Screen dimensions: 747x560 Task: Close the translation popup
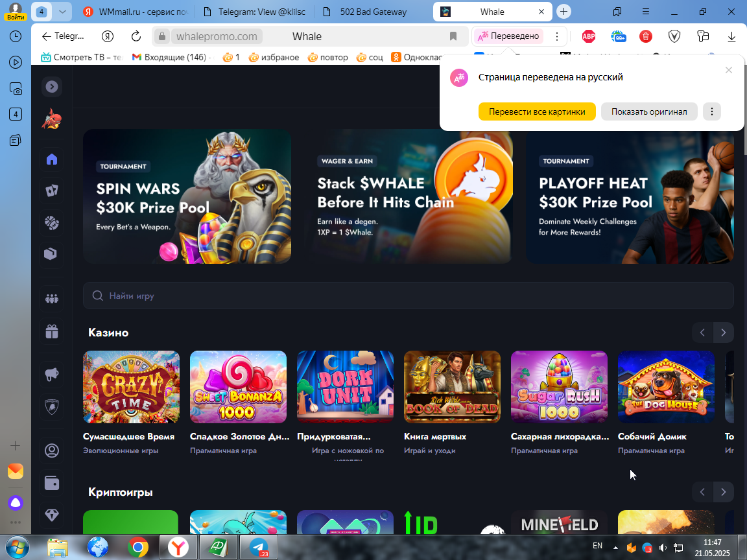tap(728, 70)
